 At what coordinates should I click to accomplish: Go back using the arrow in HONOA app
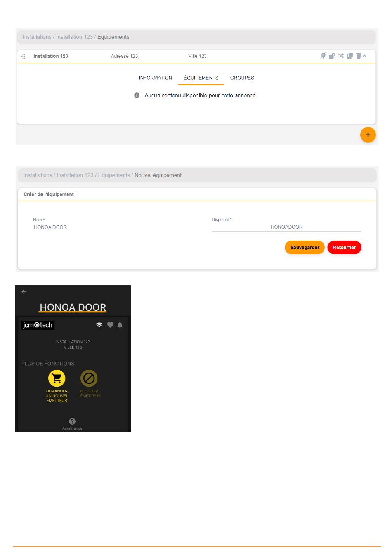(24, 292)
